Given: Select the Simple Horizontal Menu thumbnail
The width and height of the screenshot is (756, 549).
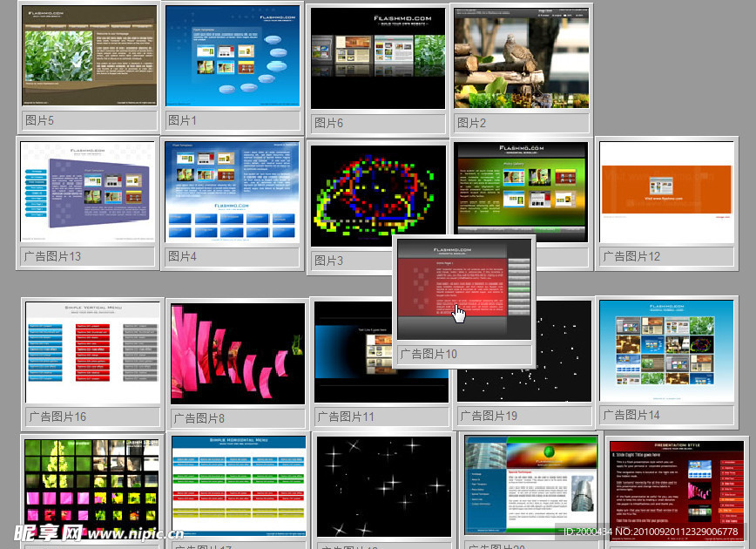Looking at the screenshot, I should click(239, 486).
